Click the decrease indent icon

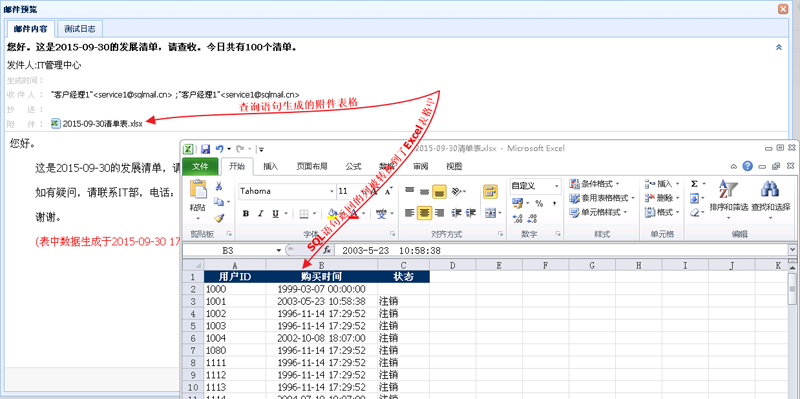click(x=457, y=213)
